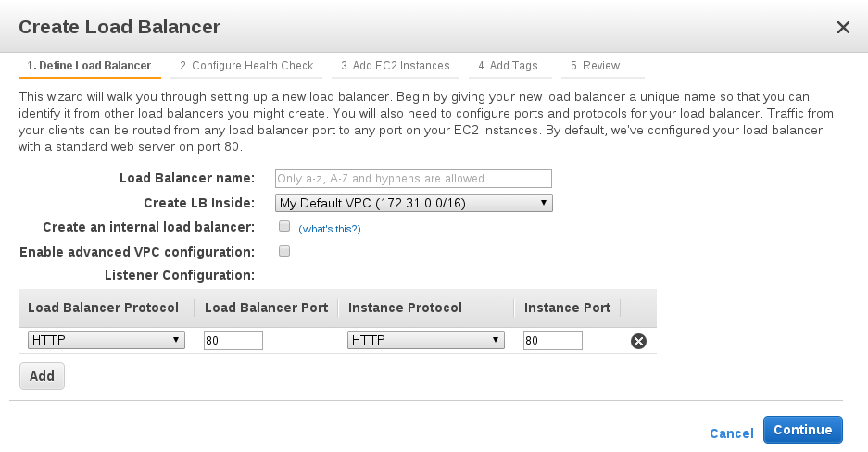868x452 pixels.
Task: Open the Add Tags step
Action: (508, 66)
